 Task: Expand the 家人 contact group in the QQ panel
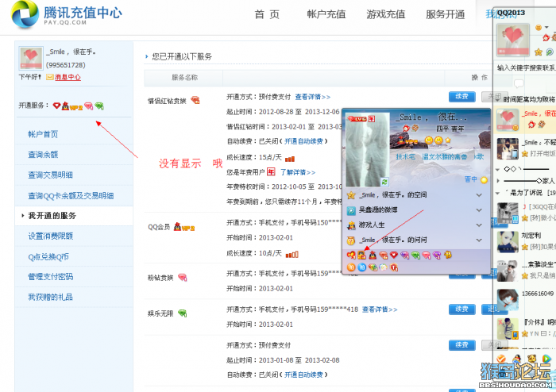click(498, 181)
